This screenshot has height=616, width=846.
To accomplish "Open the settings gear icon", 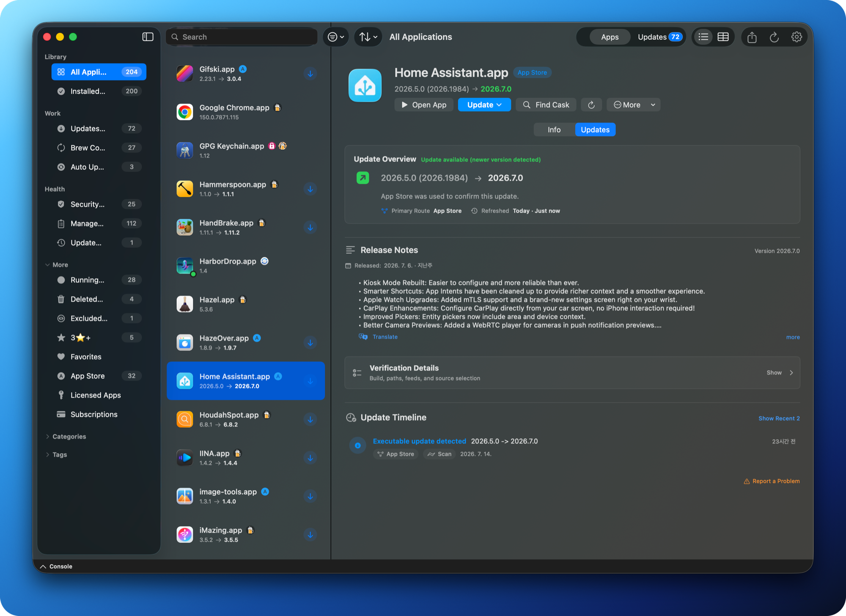I will pos(797,37).
